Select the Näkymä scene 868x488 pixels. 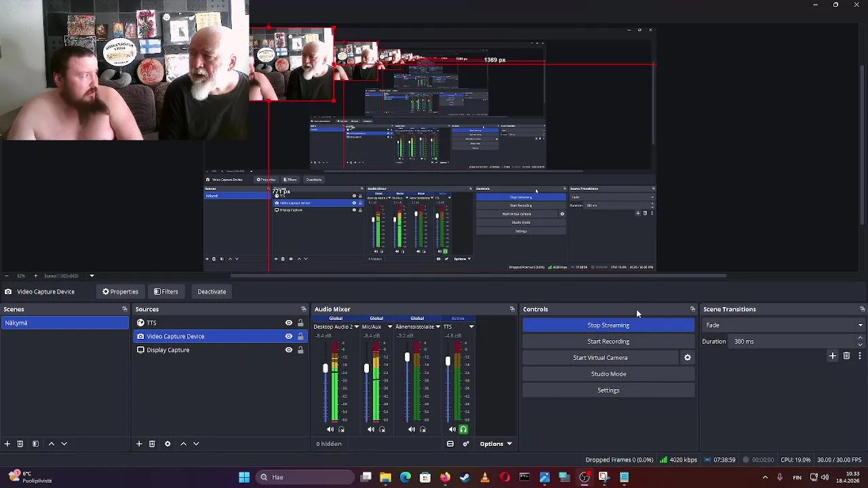(x=65, y=323)
